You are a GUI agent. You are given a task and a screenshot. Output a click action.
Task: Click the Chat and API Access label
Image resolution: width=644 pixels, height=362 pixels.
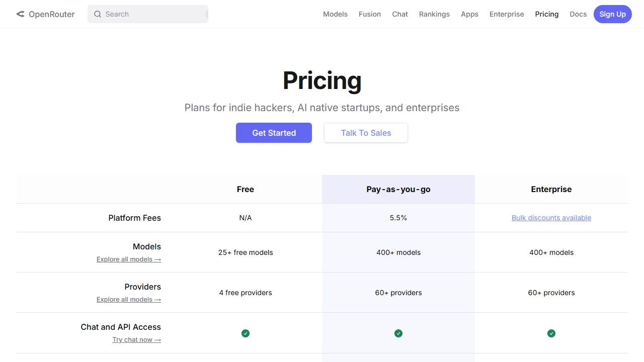tap(121, 327)
